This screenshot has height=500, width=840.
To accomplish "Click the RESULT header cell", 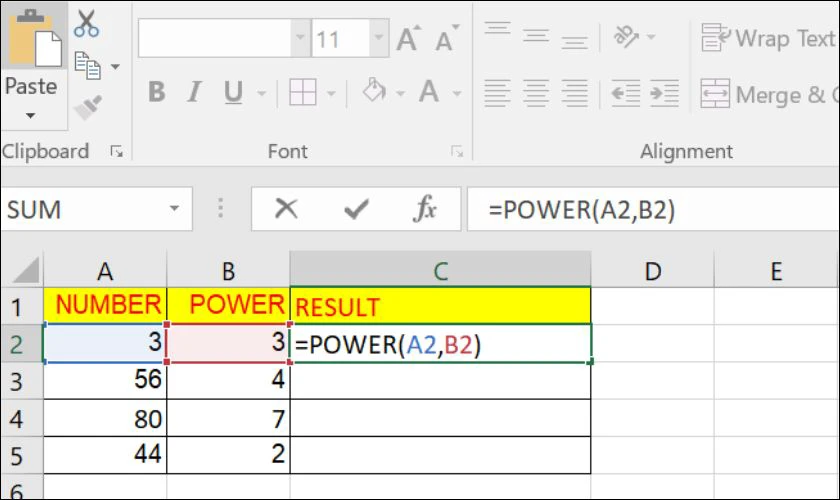I will [440, 305].
